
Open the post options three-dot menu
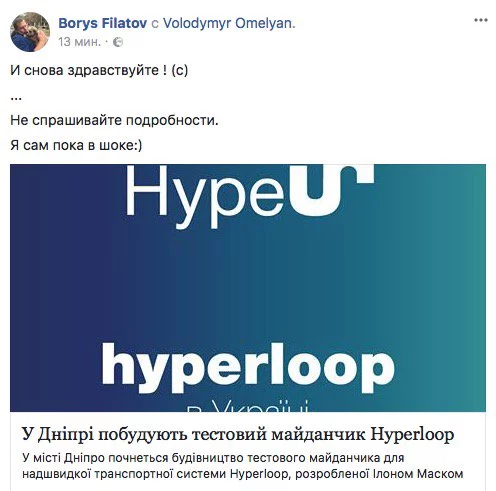(x=481, y=21)
